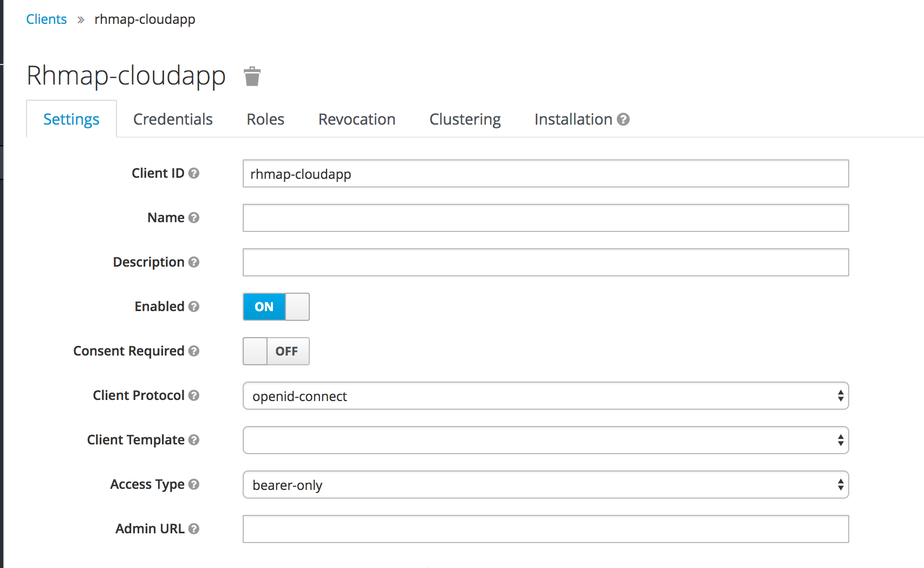
Task: Click the Client Protocol help icon
Action: coord(194,395)
